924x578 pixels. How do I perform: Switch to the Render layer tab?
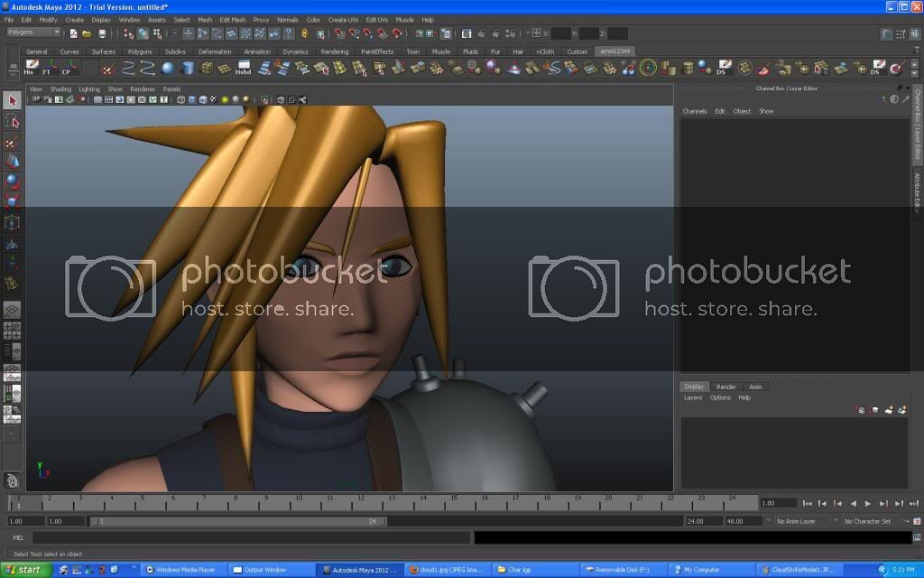725,387
